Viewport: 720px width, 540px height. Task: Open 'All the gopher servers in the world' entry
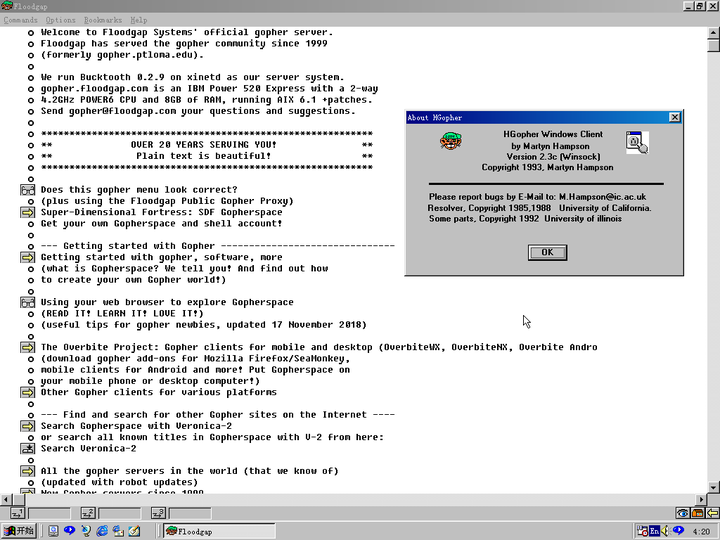coord(28,471)
